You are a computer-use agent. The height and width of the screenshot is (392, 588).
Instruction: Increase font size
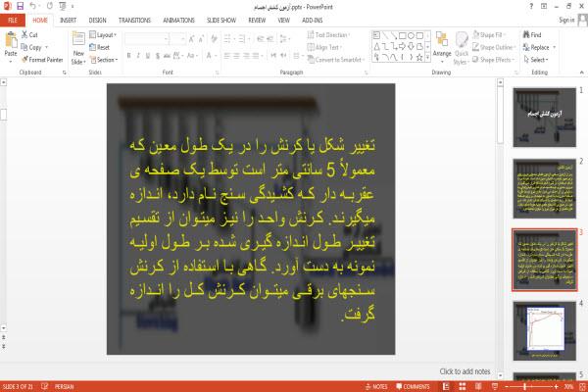(192, 39)
